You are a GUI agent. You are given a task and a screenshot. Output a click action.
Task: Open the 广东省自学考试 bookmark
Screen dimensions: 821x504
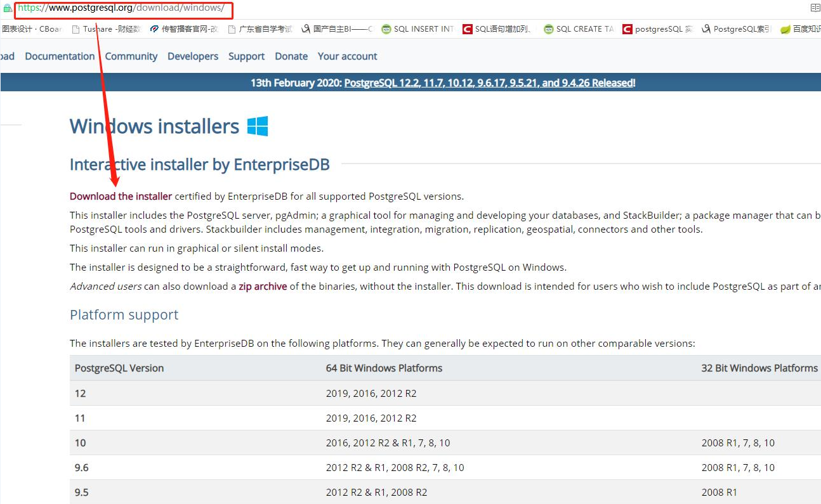pos(260,29)
